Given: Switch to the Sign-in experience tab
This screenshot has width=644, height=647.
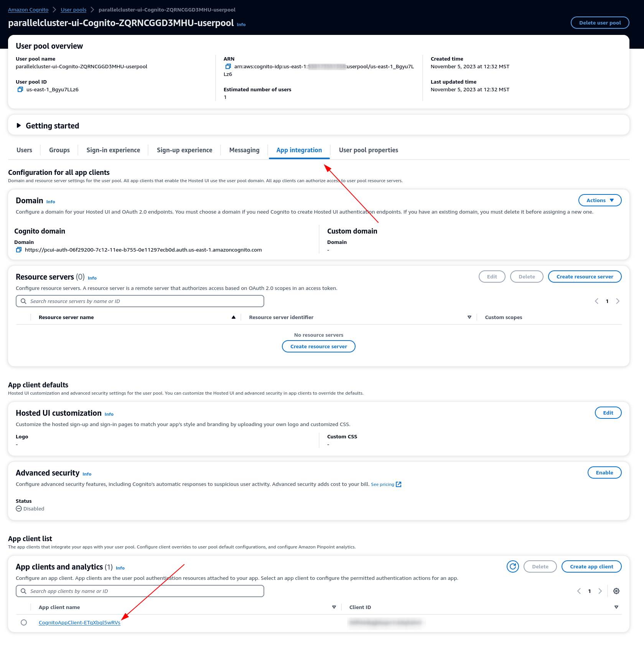Looking at the screenshot, I should (113, 150).
